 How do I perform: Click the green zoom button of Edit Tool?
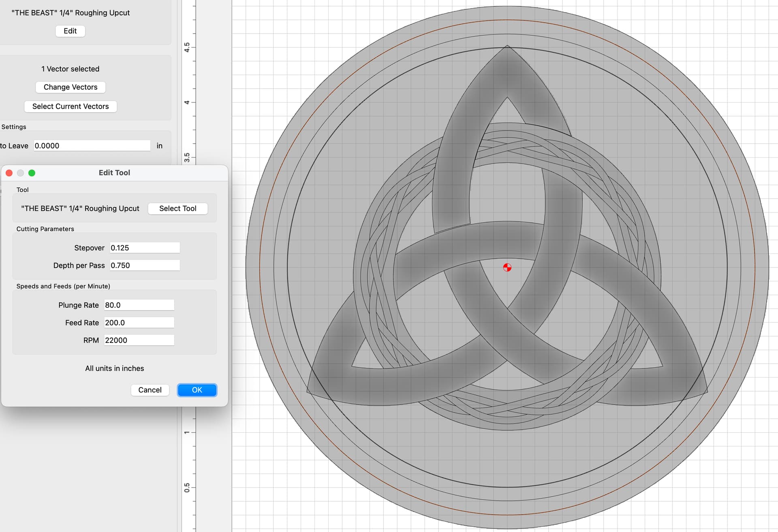pyautogui.click(x=32, y=173)
